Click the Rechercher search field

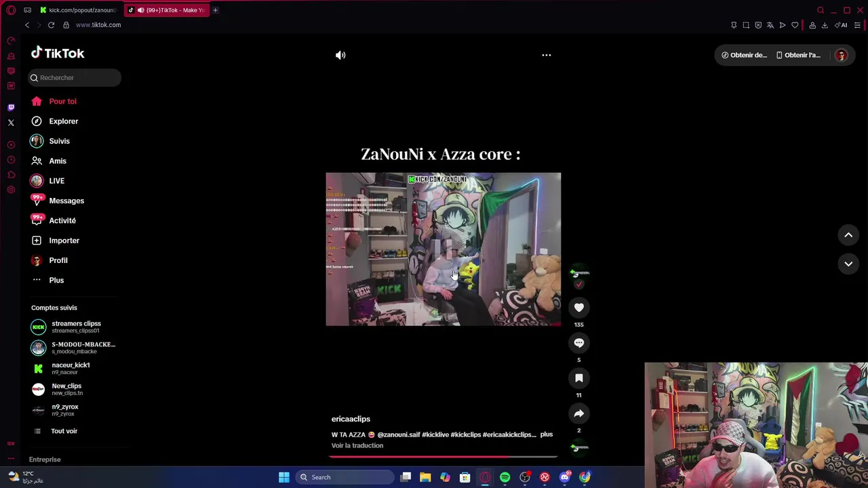pos(75,78)
